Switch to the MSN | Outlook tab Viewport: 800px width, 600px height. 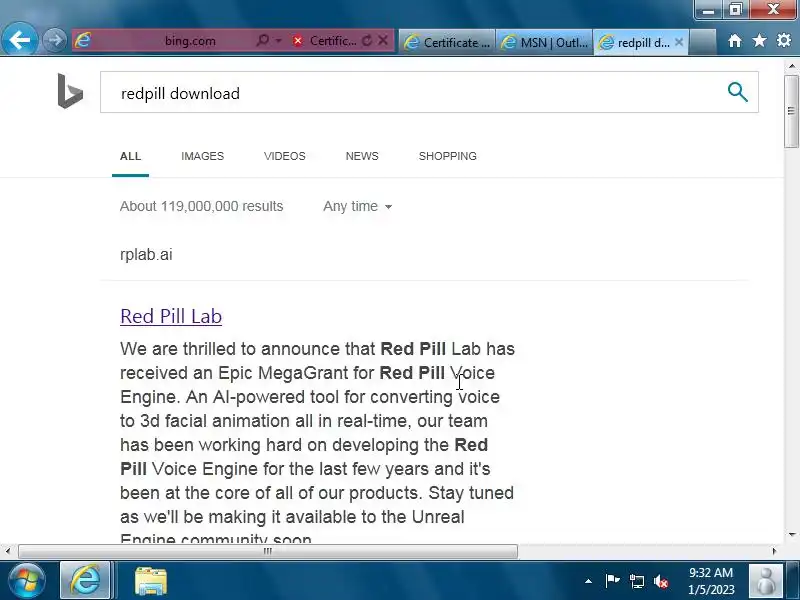[x=544, y=42]
